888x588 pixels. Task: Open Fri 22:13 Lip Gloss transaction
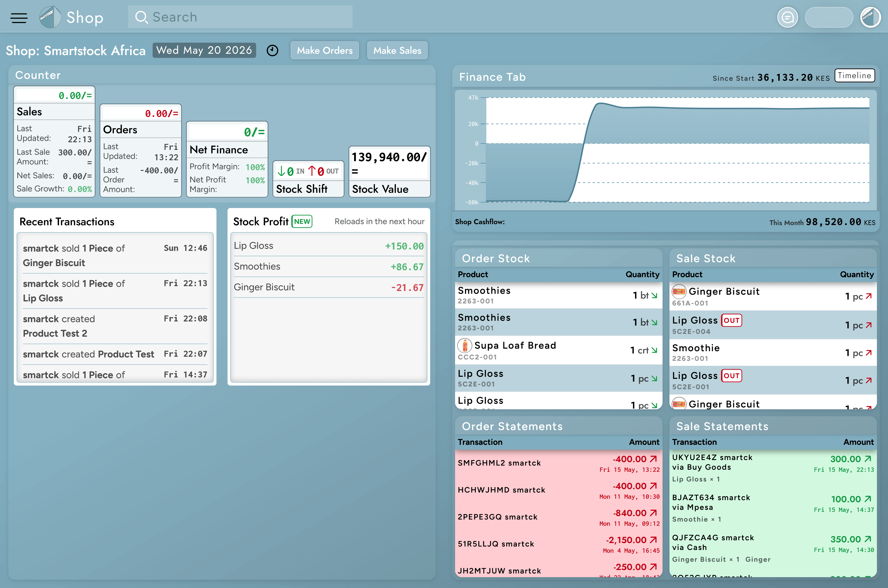click(x=115, y=291)
